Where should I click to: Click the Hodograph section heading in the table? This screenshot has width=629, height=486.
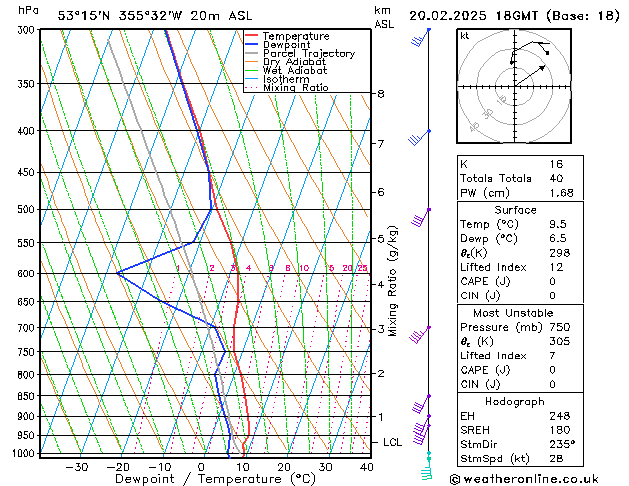515,401
